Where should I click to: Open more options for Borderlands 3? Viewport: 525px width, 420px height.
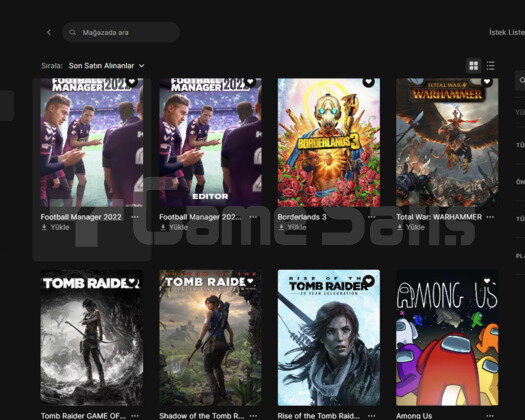pyautogui.click(x=372, y=217)
